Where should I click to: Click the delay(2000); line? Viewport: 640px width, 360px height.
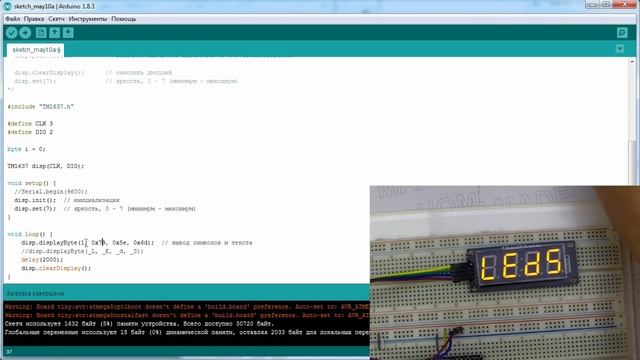[x=42, y=260]
